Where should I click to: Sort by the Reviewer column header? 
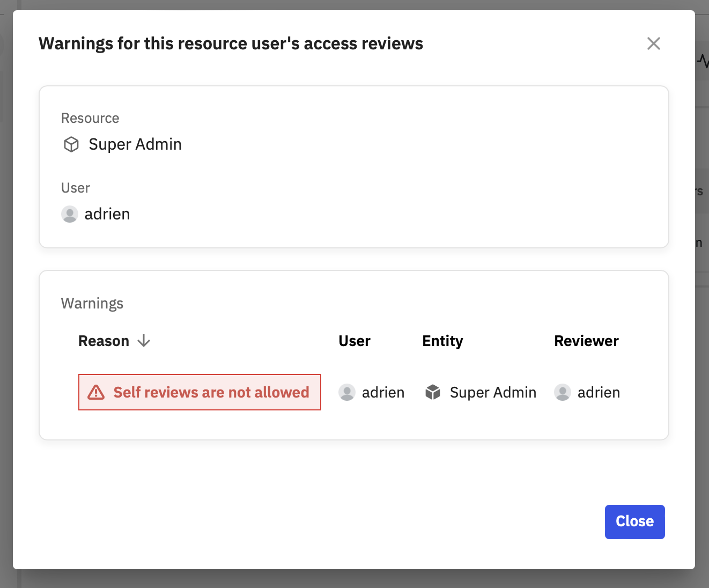[x=586, y=341]
